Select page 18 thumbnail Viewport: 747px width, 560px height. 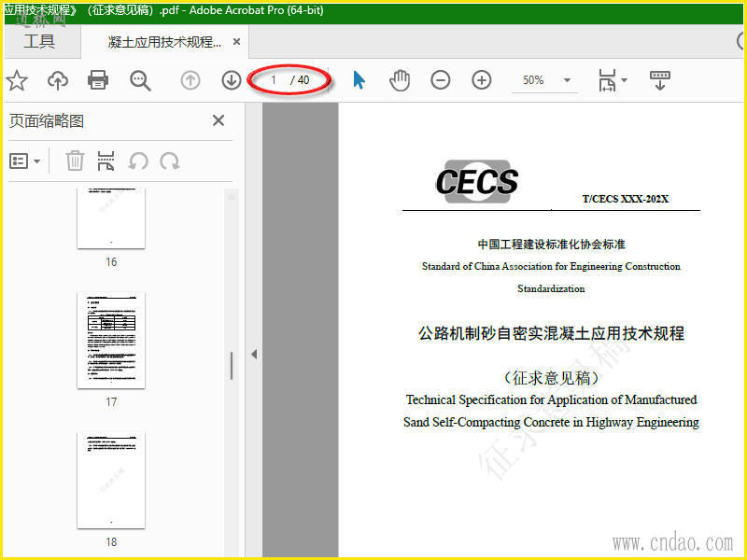click(x=111, y=481)
